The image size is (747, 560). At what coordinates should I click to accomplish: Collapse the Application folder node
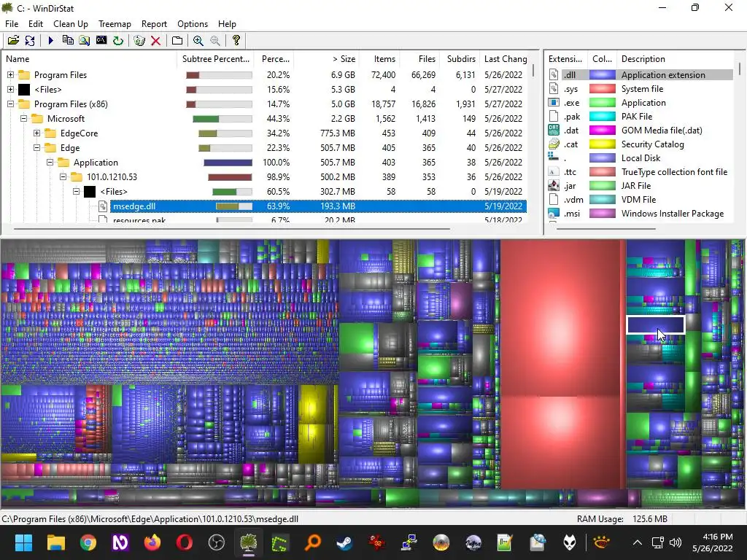pos(50,163)
